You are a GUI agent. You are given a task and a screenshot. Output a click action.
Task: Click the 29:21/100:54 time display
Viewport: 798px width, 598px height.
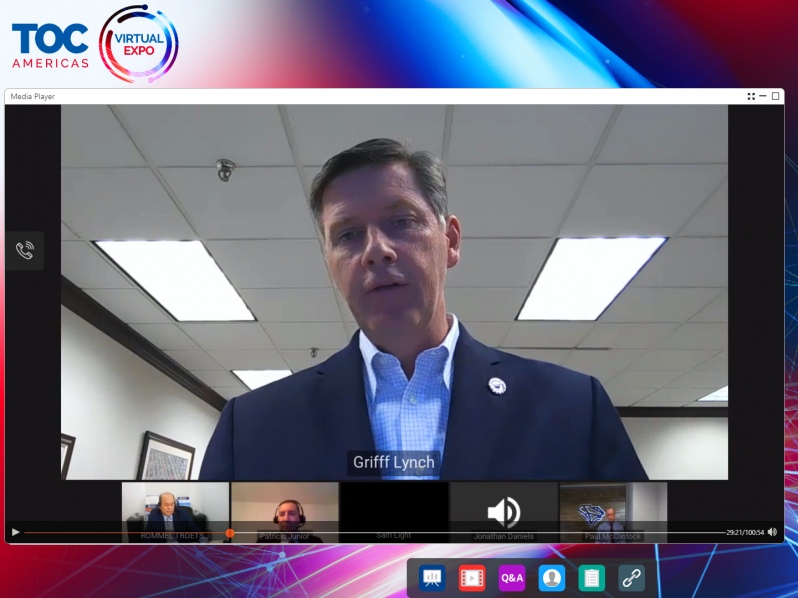745,532
